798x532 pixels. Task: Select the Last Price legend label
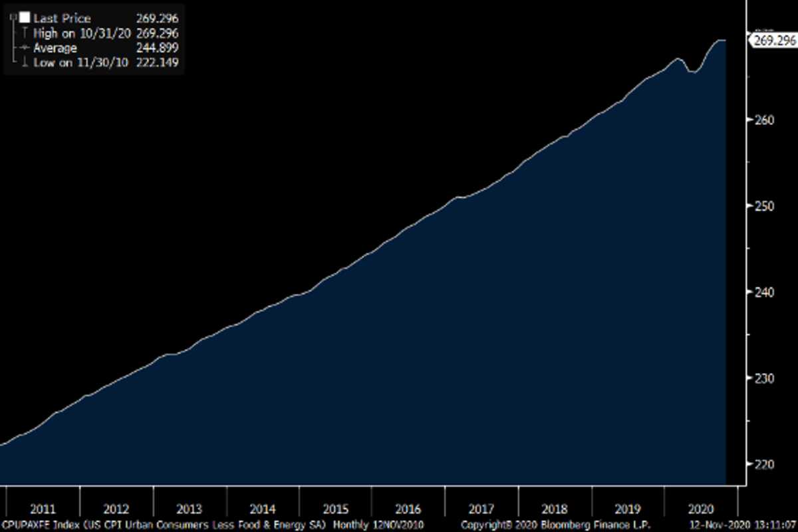click(62, 19)
